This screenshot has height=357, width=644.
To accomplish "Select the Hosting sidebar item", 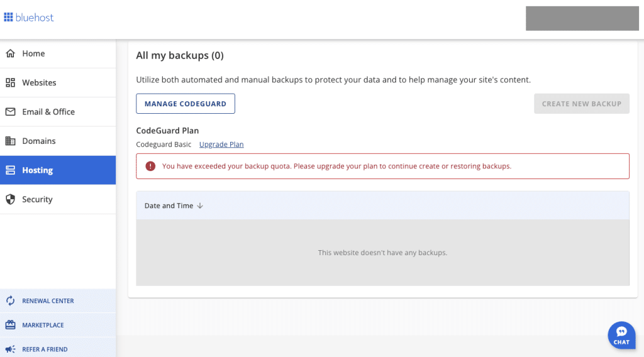I will click(38, 170).
